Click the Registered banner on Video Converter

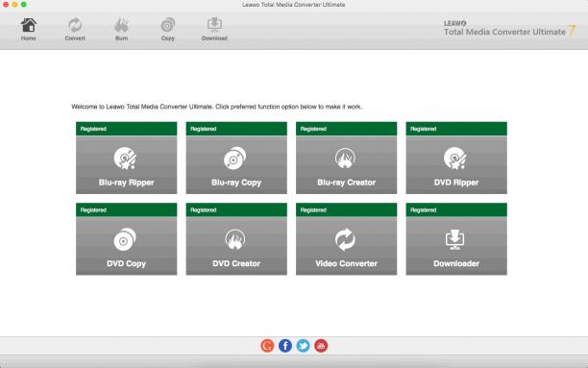[346, 209]
